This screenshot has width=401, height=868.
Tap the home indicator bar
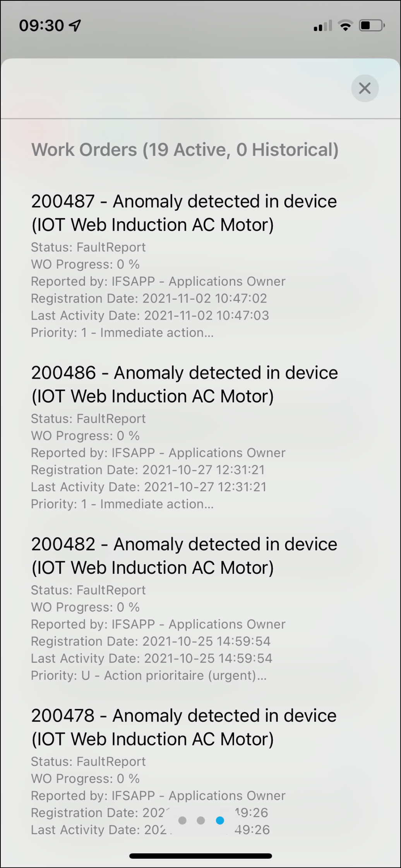coord(200,856)
